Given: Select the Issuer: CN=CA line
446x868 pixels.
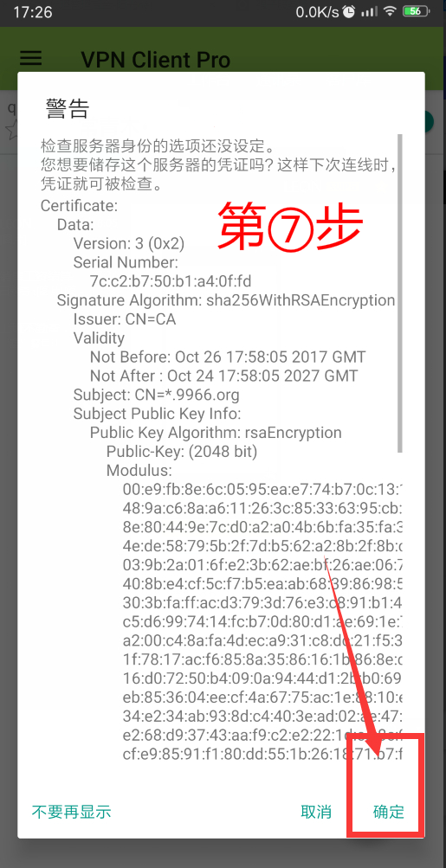Looking at the screenshot, I should pyautogui.click(x=125, y=318).
